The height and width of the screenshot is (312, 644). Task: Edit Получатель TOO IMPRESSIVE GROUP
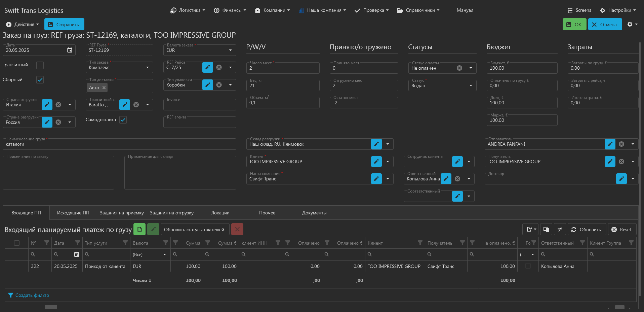610,162
